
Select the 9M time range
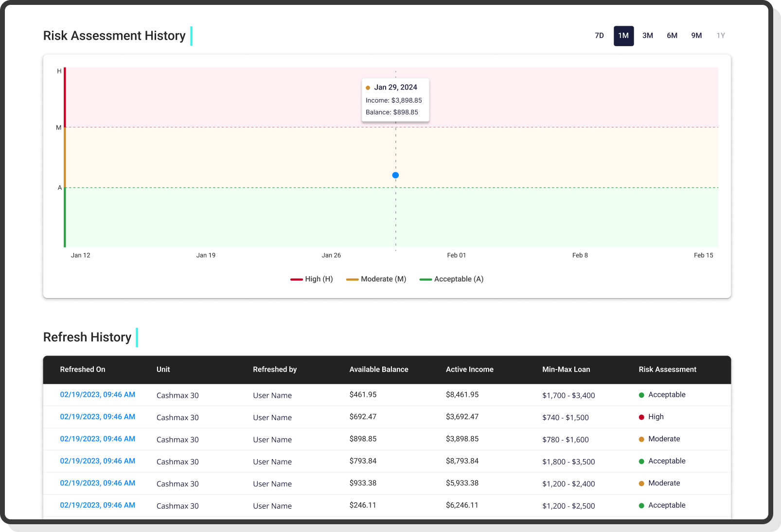point(696,35)
